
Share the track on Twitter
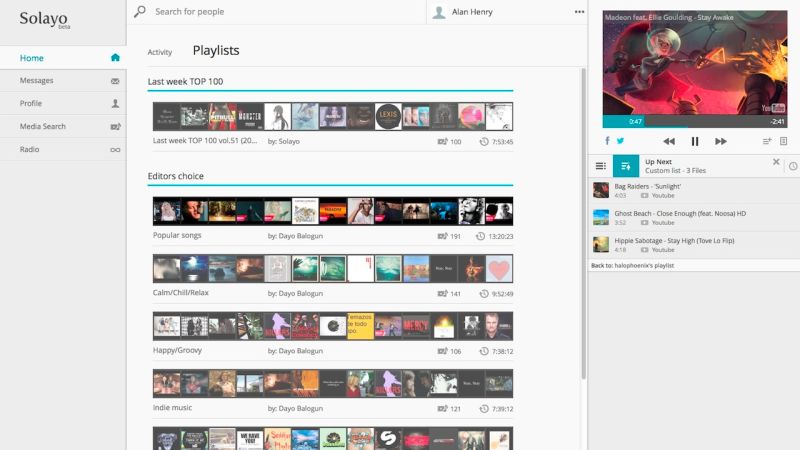click(x=620, y=141)
